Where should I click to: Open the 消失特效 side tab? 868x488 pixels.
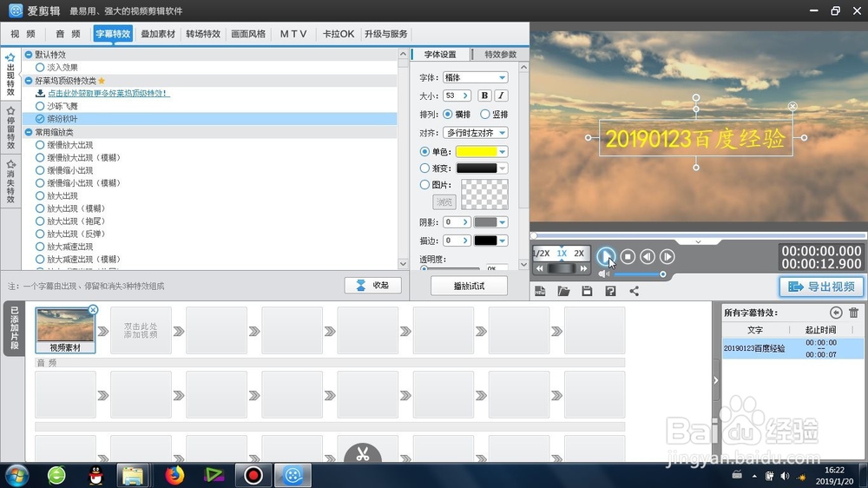click(x=10, y=181)
